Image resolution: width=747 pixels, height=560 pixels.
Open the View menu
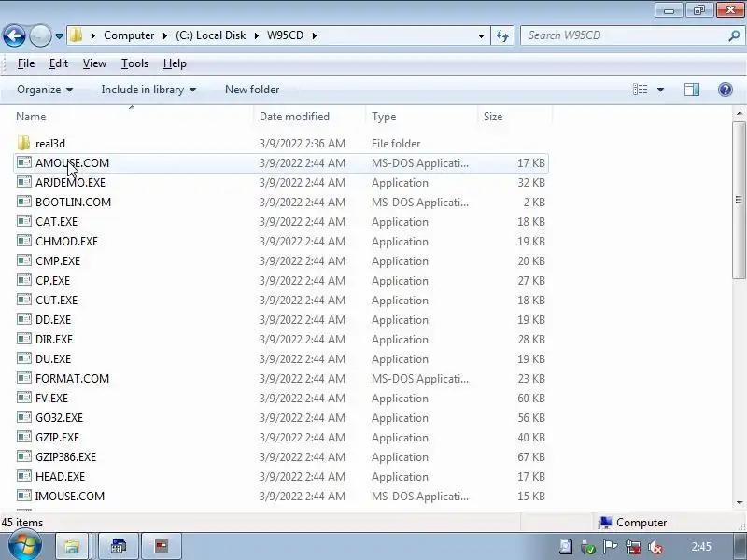coord(94,63)
